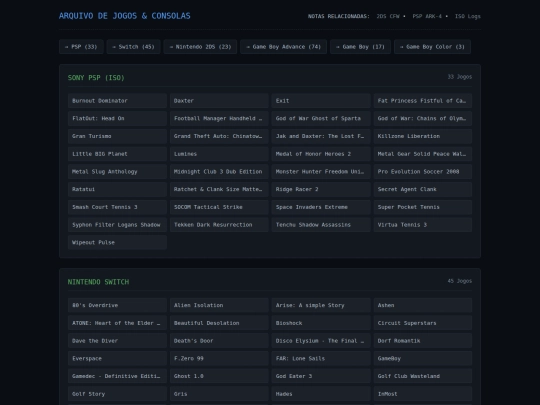Select FlatOut: Head On entry
540x405 pixels.
pos(117,118)
